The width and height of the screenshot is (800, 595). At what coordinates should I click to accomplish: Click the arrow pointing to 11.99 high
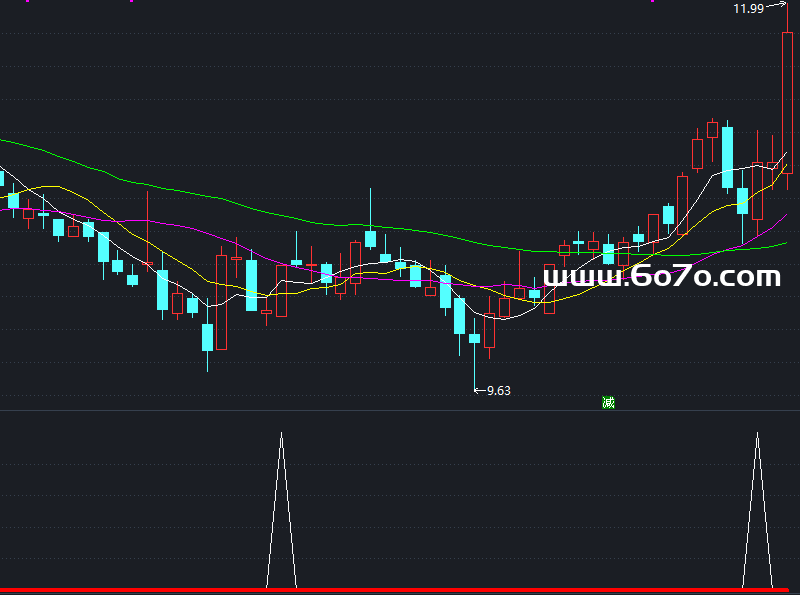point(775,7)
